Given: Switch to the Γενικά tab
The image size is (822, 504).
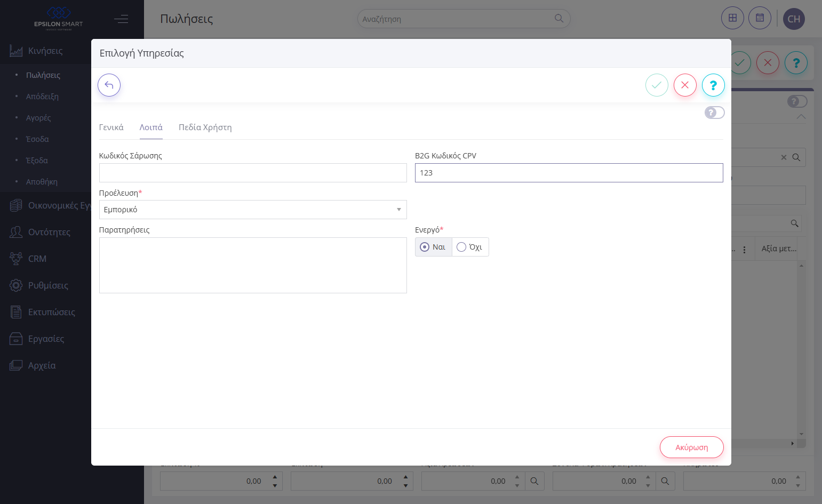Looking at the screenshot, I should coord(111,127).
